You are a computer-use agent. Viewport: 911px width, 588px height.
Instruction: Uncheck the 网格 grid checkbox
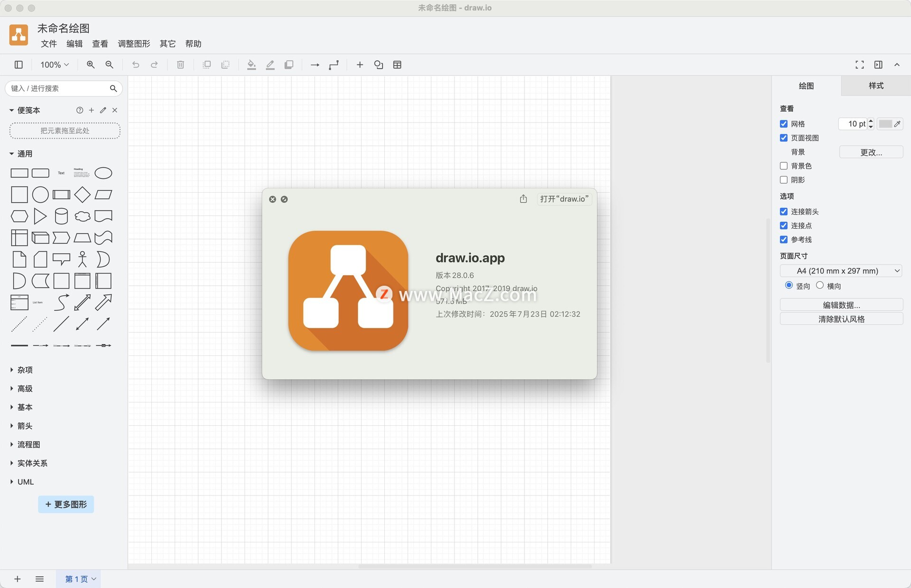(784, 124)
